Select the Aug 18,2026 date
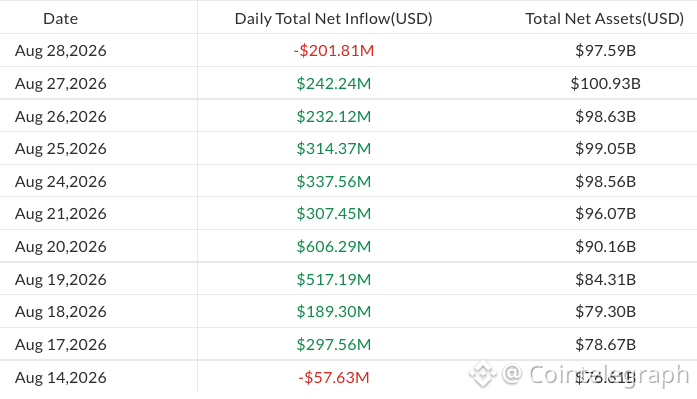 [60, 311]
